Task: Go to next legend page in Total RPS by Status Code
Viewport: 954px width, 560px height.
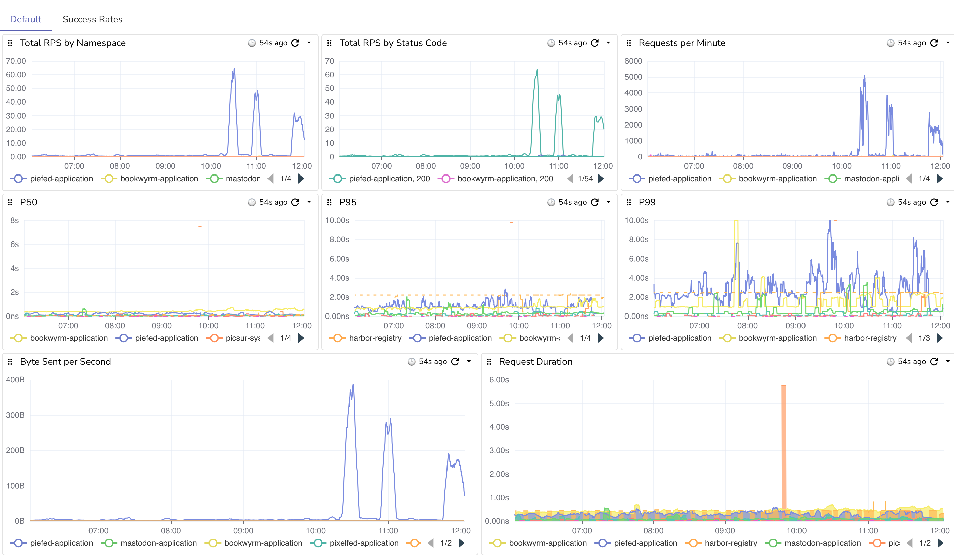Action: pos(601,179)
